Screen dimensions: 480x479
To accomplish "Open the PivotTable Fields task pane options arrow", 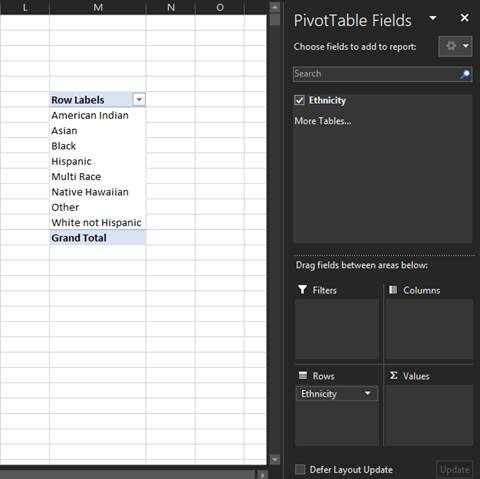I will (x=433, y=18).
